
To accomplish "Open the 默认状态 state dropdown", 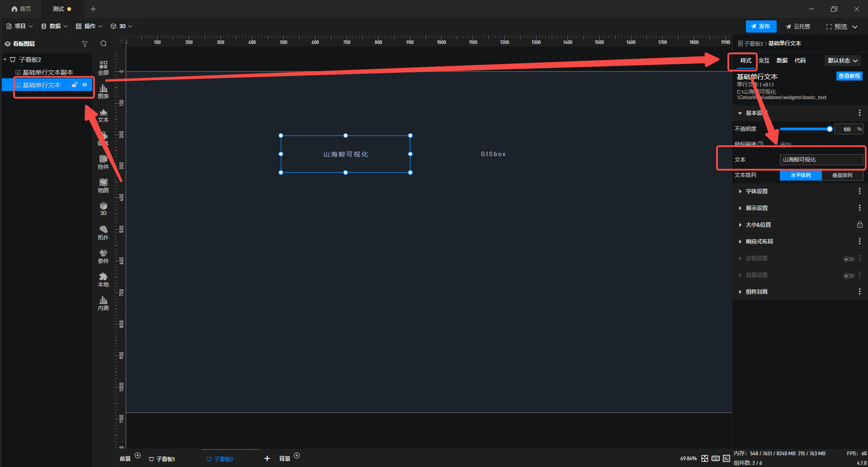I will 842,61.
